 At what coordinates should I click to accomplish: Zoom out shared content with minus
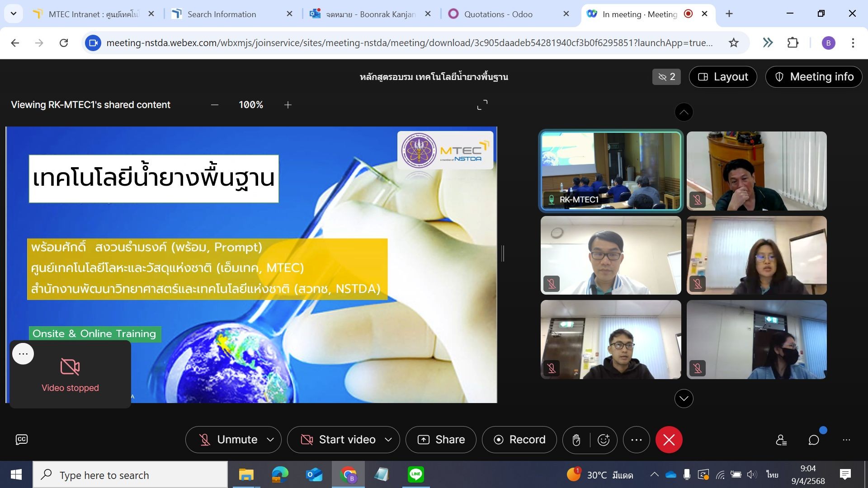pos(215,105)
